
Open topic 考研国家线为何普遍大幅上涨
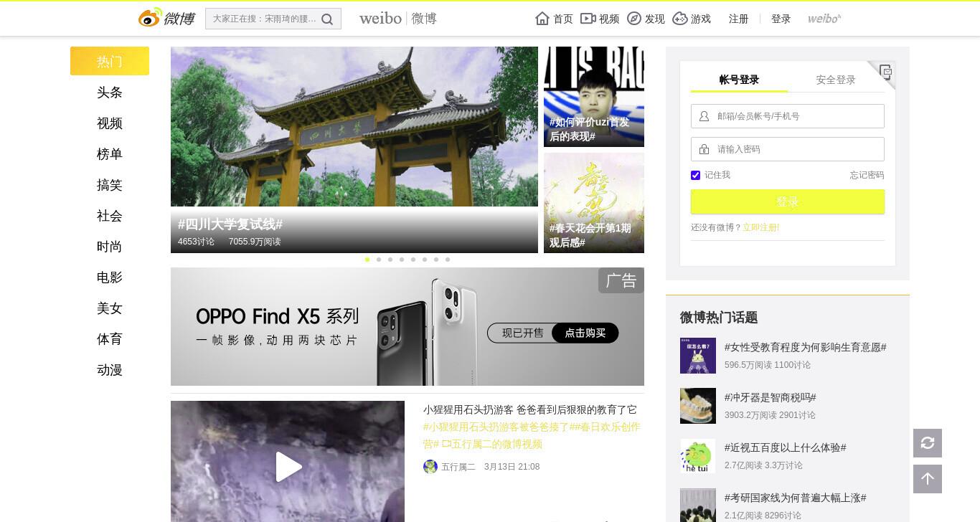tap(796, 498)
